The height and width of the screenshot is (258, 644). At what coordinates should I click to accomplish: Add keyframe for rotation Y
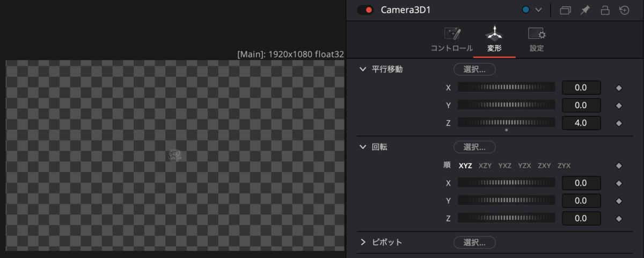(x=618, y=201)
